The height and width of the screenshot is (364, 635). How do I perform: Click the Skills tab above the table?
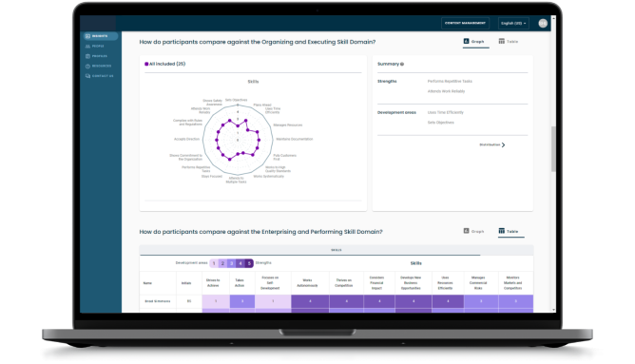[x=337, y=250]
